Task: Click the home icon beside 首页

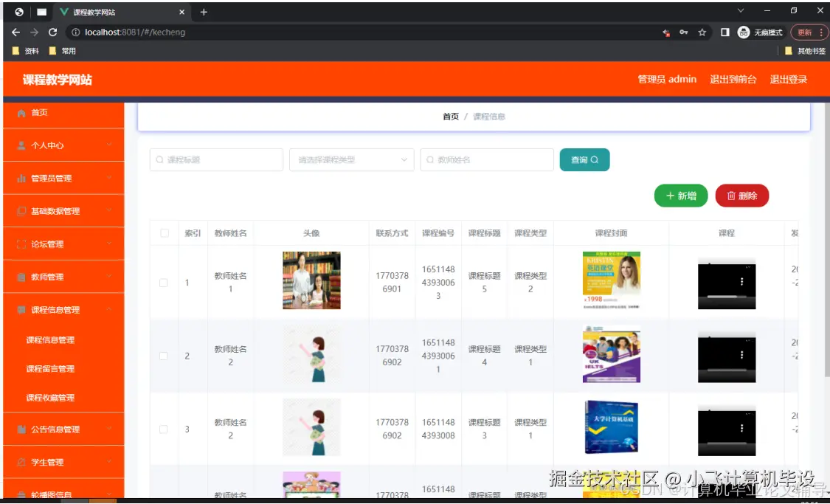Action: [x=22, y=113]
